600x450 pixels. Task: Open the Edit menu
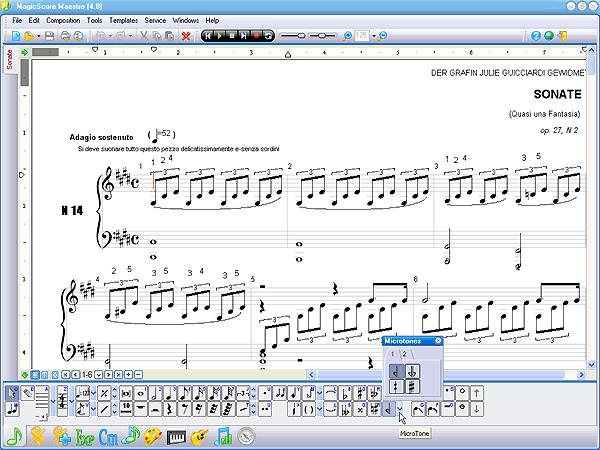click(34, 20)
